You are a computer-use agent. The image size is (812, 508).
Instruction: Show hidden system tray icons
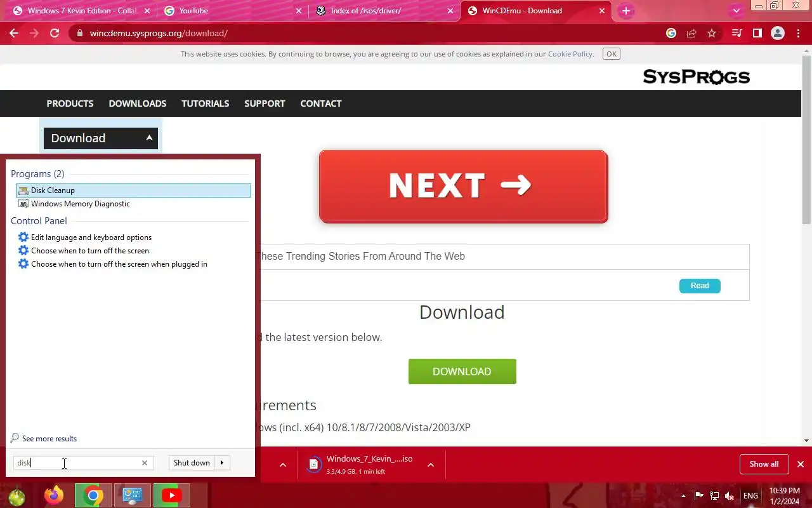click(683, 496)
